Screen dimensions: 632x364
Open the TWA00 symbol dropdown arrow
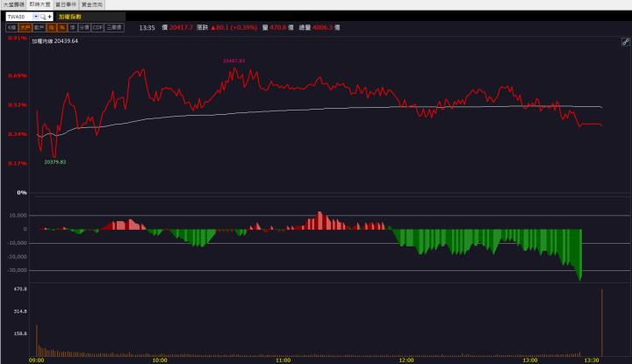pos(36,16)
